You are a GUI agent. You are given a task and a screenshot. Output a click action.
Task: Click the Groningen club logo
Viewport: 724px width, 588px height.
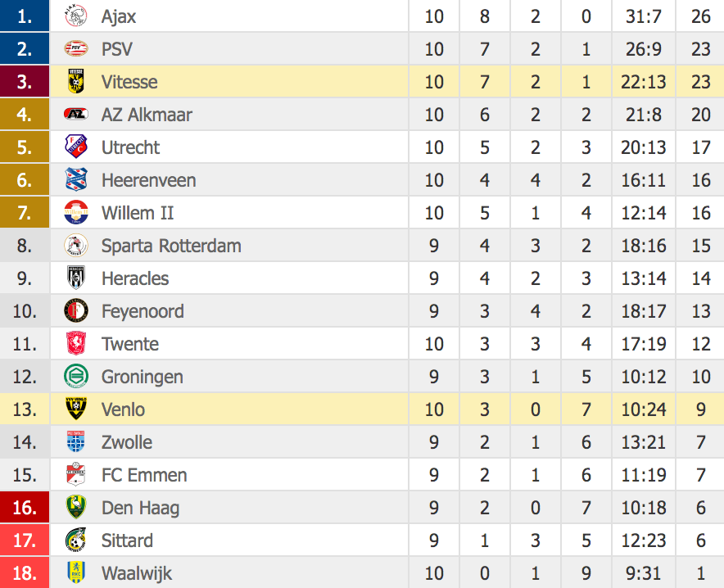point(75,377)
